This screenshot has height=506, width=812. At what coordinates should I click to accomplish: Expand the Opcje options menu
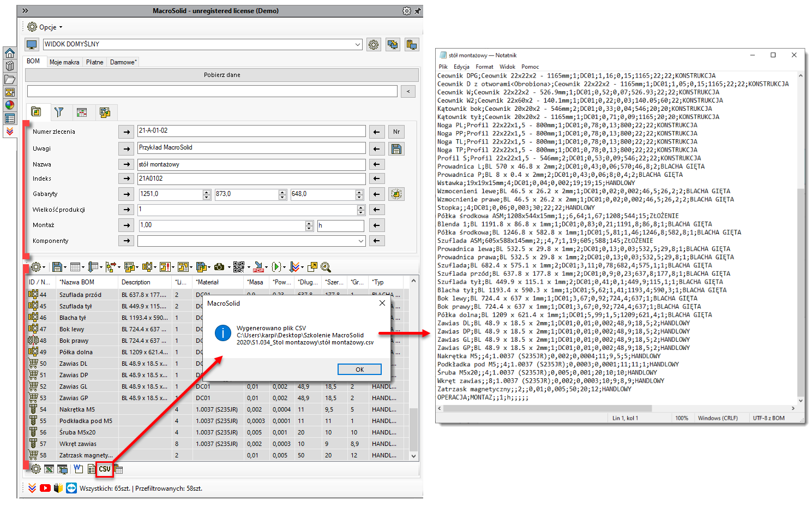[45, 27]
